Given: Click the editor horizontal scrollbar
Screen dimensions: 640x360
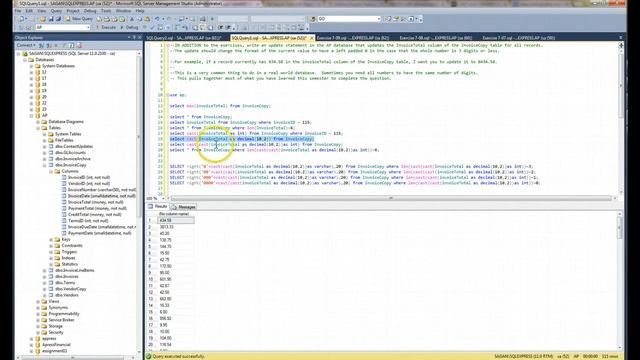Looking at the screenshot, I should tap(391, 198).
